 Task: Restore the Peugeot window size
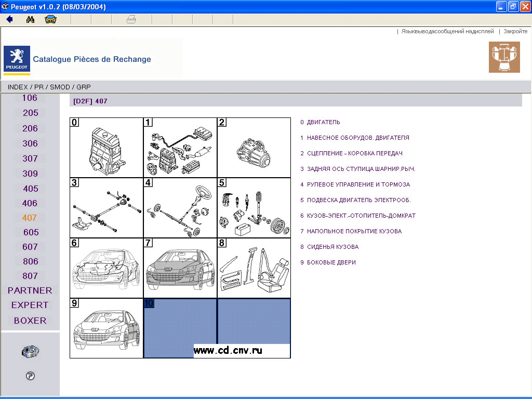pyautogui.click(x=513, y=6)
